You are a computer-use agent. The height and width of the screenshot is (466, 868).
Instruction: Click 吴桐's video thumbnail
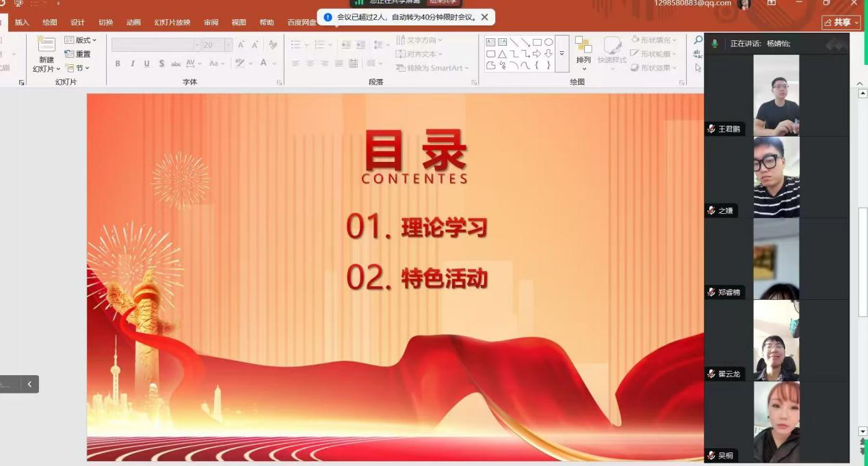coord(776,422)
